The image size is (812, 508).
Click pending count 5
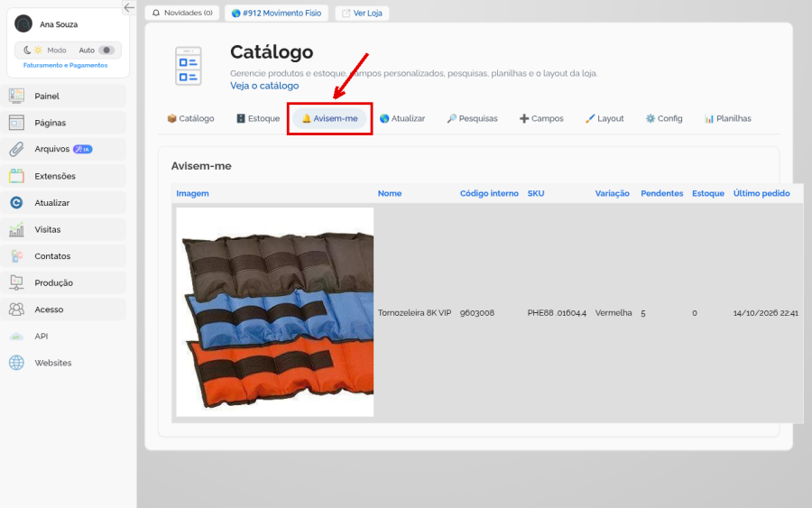tap(643, 313)
